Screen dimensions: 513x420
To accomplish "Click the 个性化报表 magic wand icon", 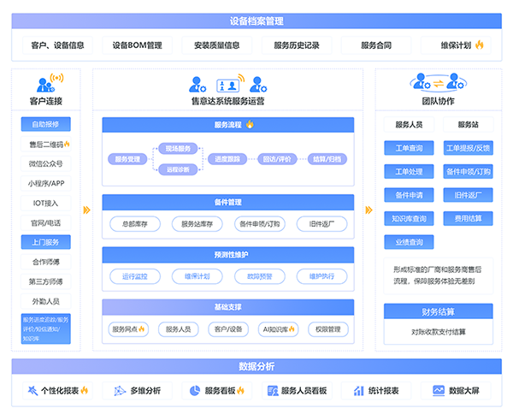I will tap(32, 390).
